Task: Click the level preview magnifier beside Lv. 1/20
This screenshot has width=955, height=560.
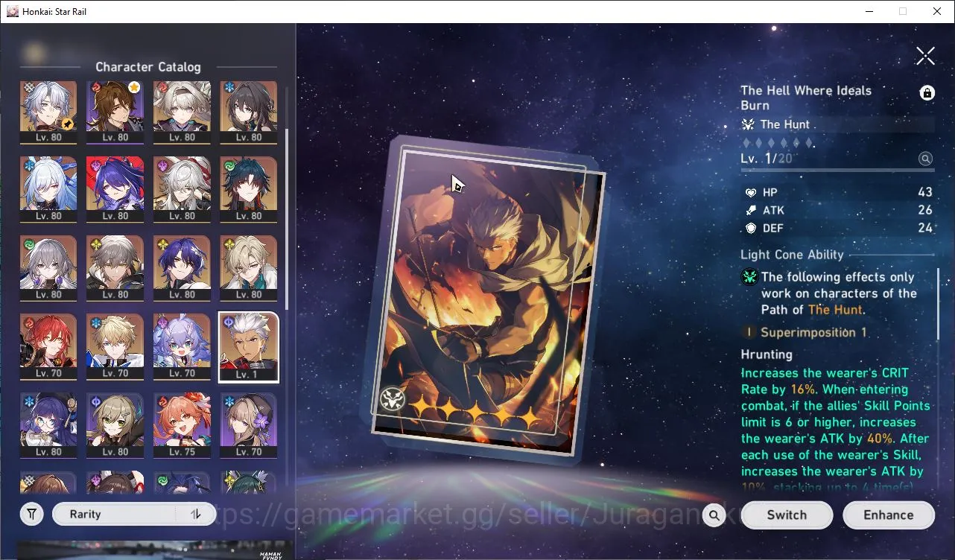Action: (925, 159)
